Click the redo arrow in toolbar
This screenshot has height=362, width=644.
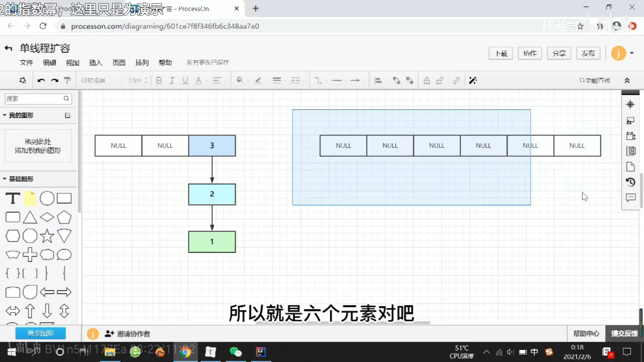pos(54,80)
